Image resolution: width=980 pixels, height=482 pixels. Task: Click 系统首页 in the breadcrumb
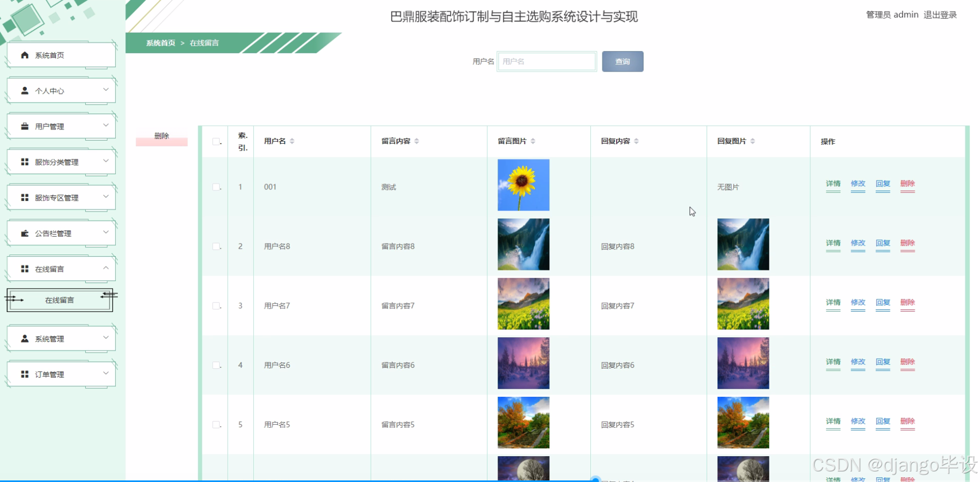[x=161, y=43]
